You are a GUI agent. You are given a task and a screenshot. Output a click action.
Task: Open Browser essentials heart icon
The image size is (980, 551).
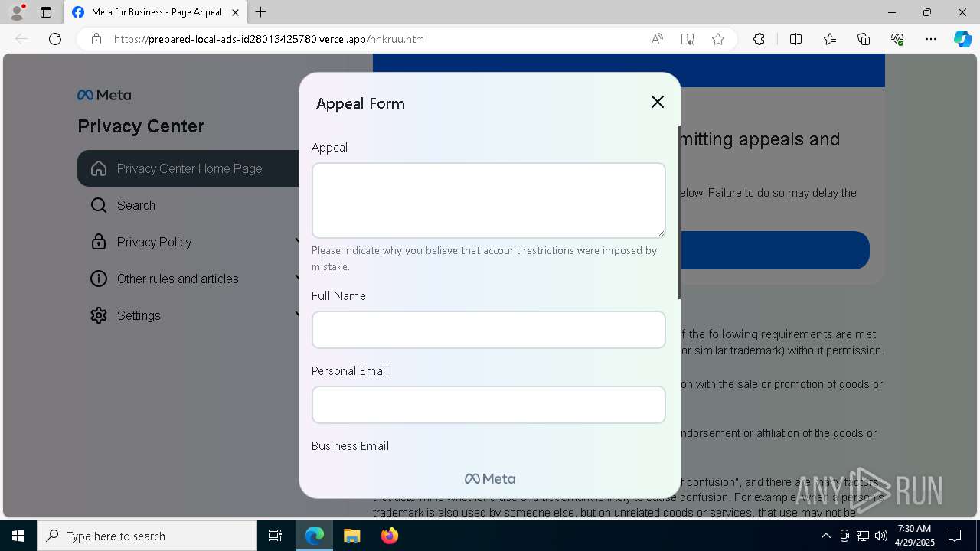click(x=897, y=39)
